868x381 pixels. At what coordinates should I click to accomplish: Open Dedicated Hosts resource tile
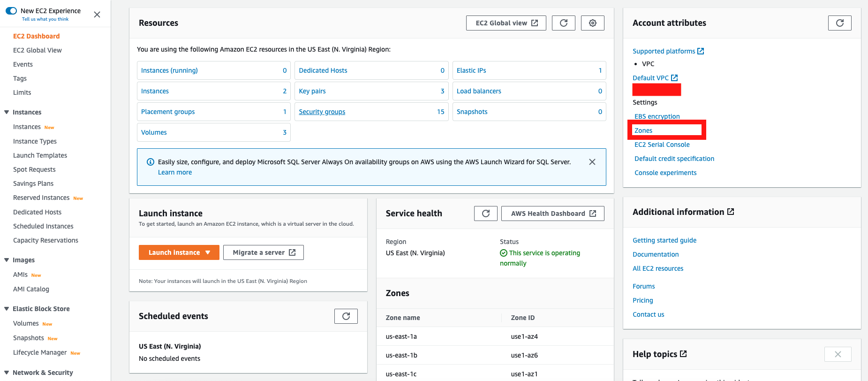[371, 70]
